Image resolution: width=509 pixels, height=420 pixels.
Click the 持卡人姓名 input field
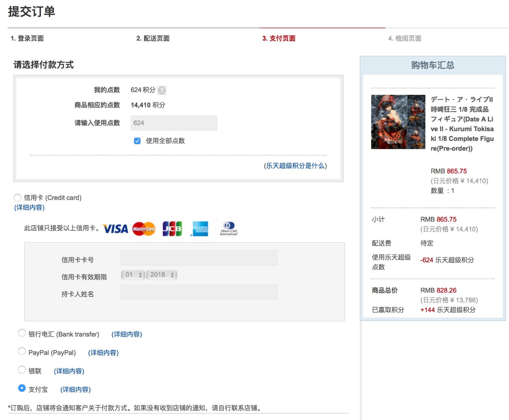click(x=199, y=292)
